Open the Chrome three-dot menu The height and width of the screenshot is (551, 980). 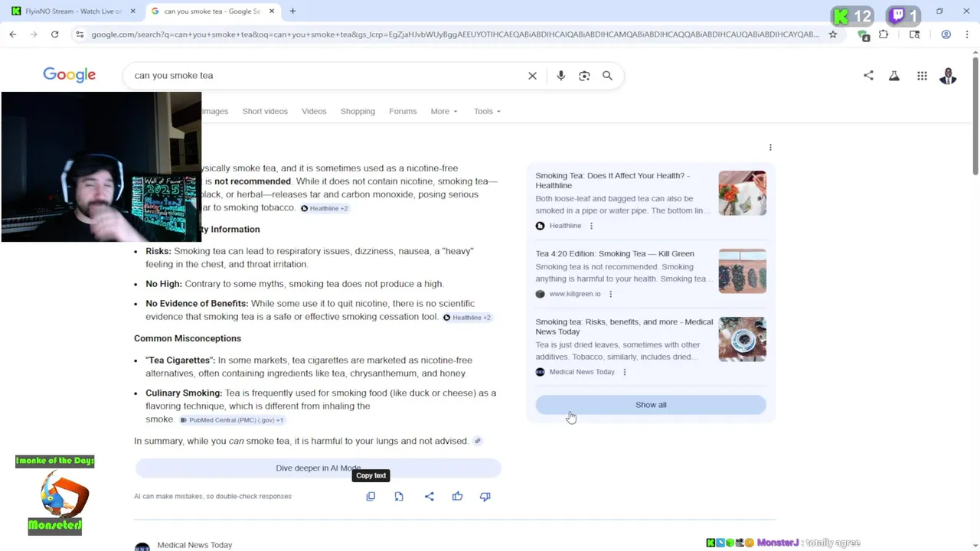[968, 34]
